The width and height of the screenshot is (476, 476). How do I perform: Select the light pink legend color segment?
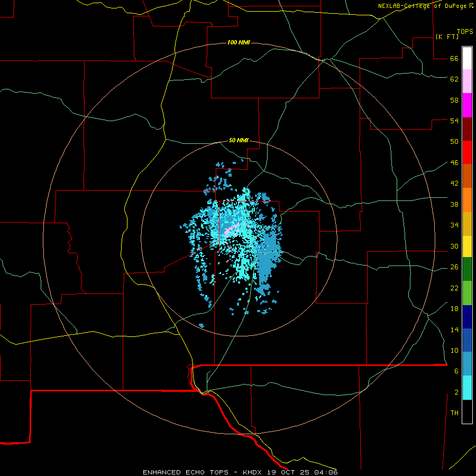(467, 81)
